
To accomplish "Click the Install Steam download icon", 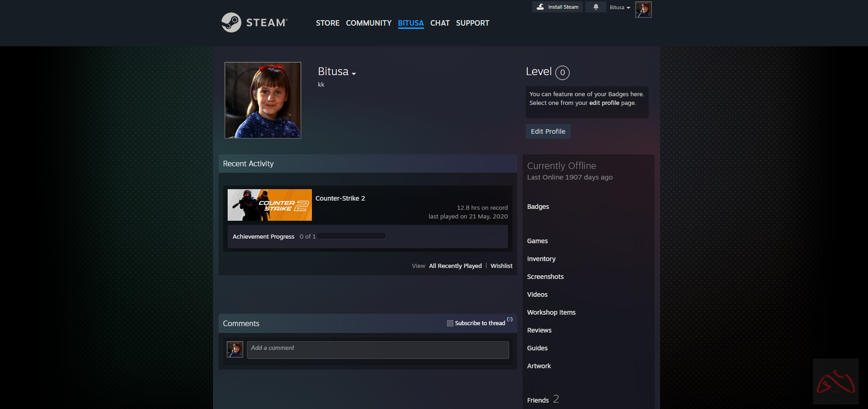I will [540, 7].
